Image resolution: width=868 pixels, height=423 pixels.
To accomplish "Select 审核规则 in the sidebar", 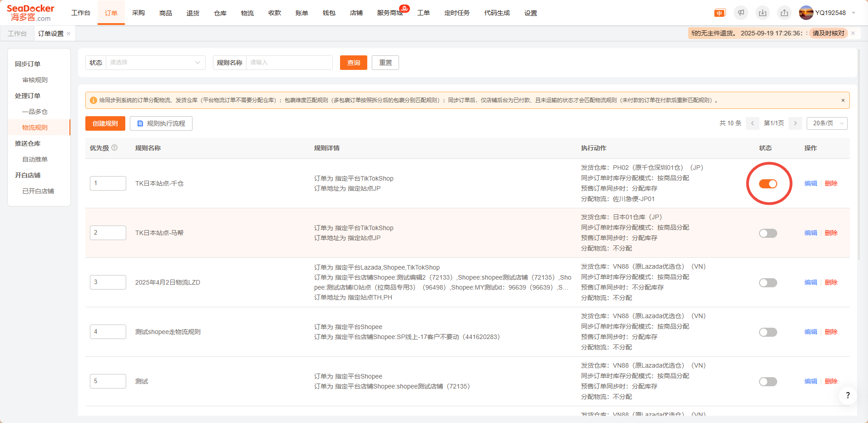I will click(35, 80).
